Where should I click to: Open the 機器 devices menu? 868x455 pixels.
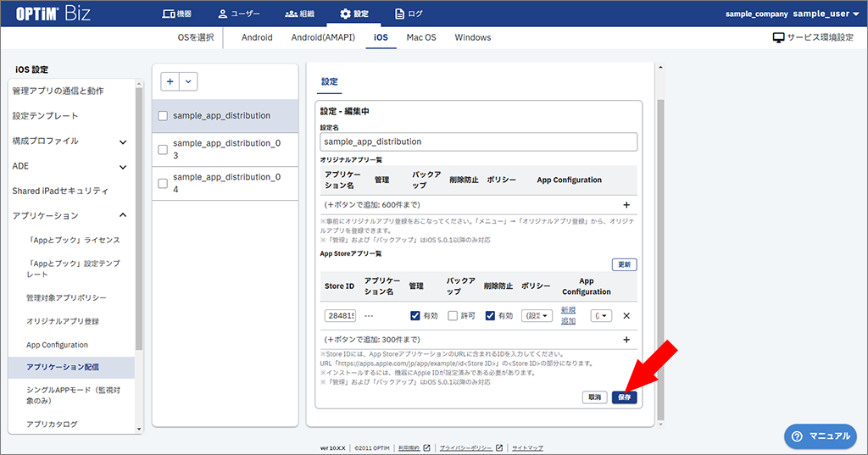point(176,14)
